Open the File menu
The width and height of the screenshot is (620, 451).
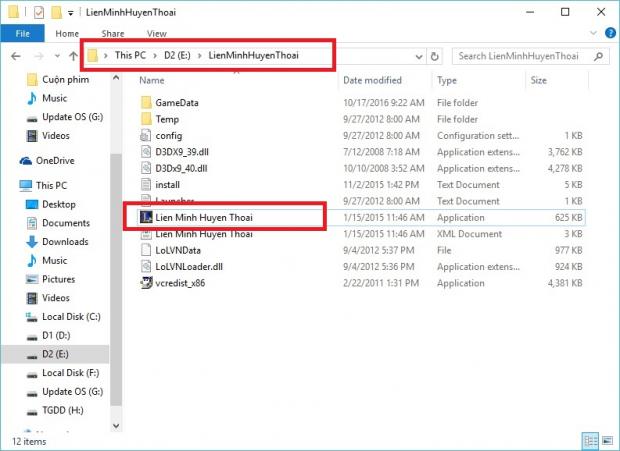(x=21, y=33)
